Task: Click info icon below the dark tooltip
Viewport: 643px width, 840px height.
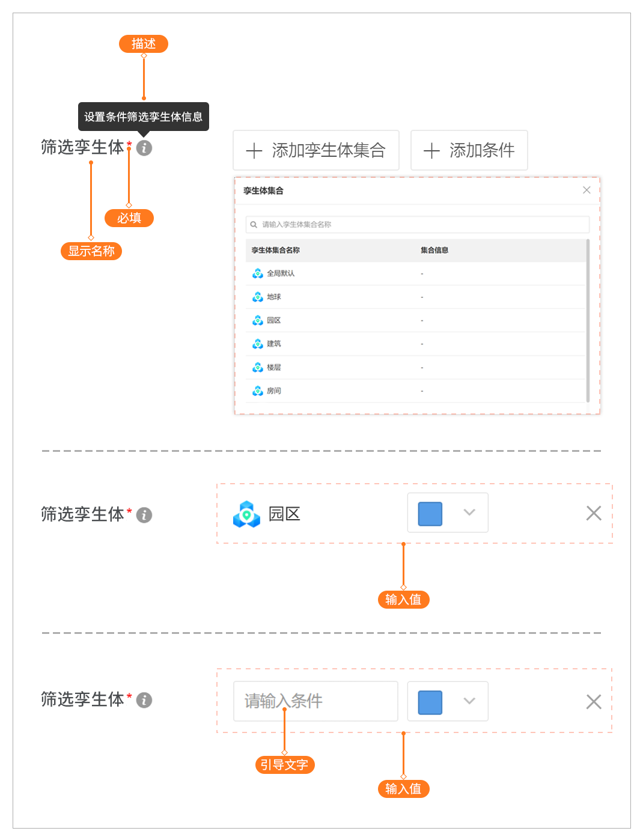Action: pos(144,148)
